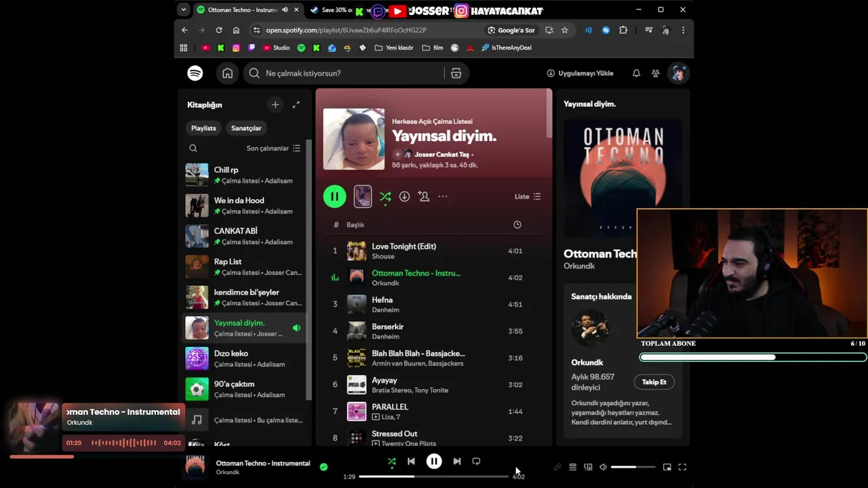Click the library sidebar scrollbar
Screen dimensions: 868x488
[x=309, y=271]
